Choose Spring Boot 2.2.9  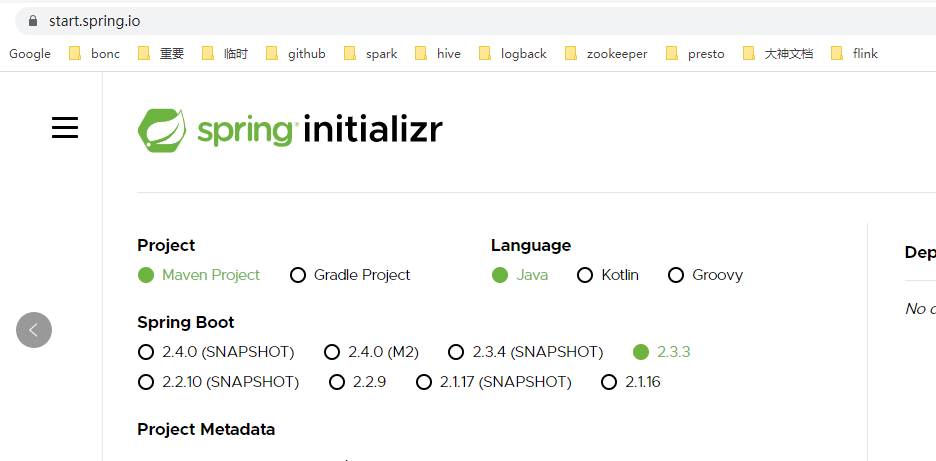(358, 382)
